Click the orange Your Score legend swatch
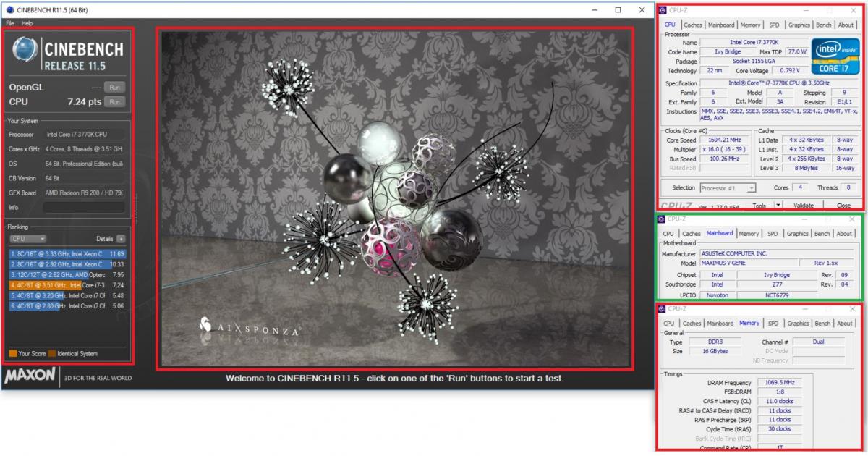The height and width of the screenshot is (456, 868). tap(13, 354)
